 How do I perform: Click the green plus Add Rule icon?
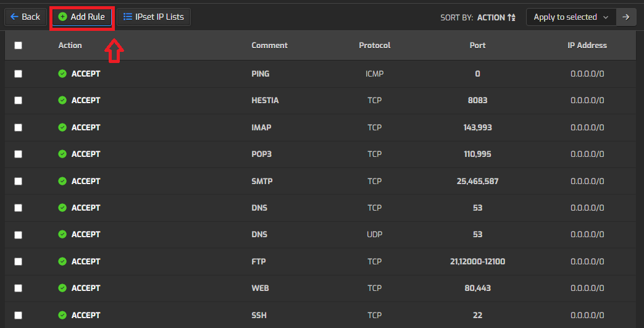coord(62,17)
